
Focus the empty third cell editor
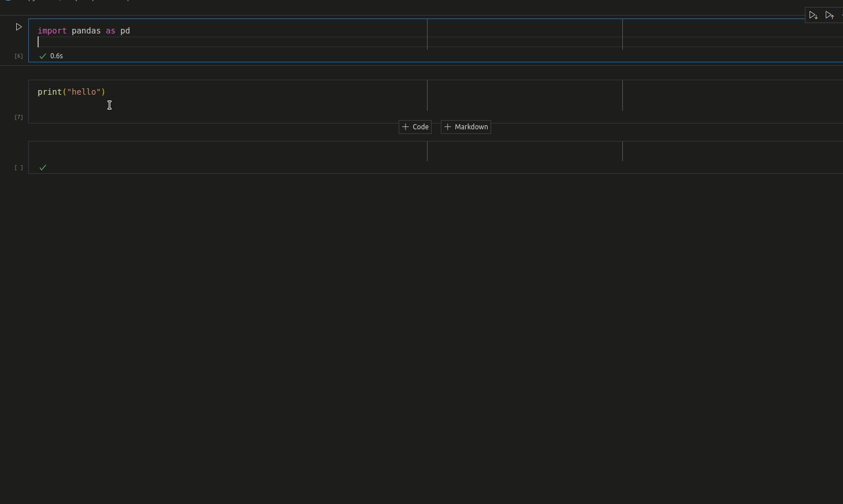pos(436,151)
